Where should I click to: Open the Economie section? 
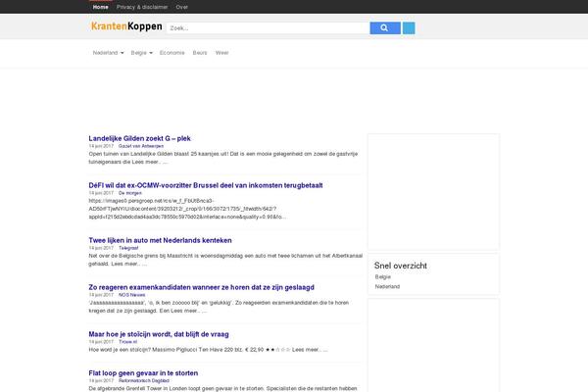pos(172,53)
